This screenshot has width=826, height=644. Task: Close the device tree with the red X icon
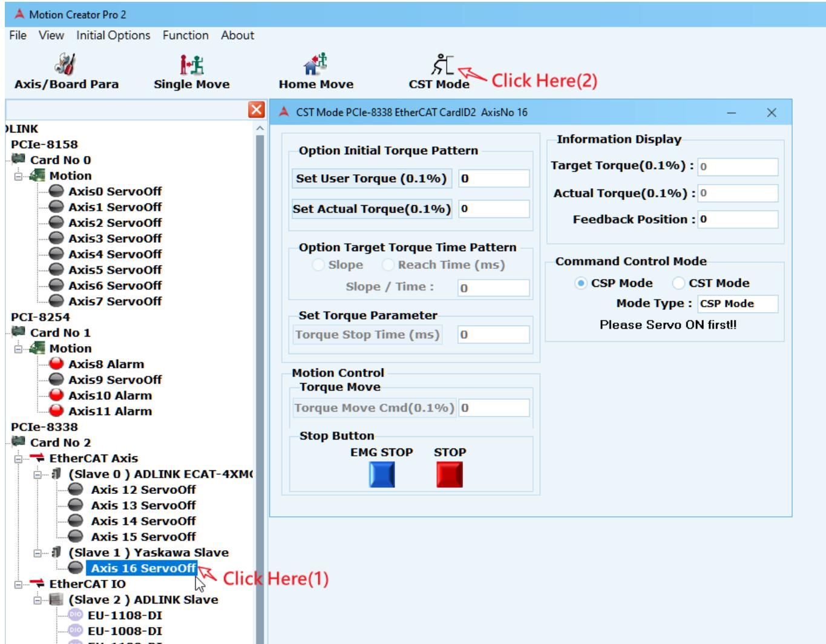pyautogui.click(x=257, y=110)
